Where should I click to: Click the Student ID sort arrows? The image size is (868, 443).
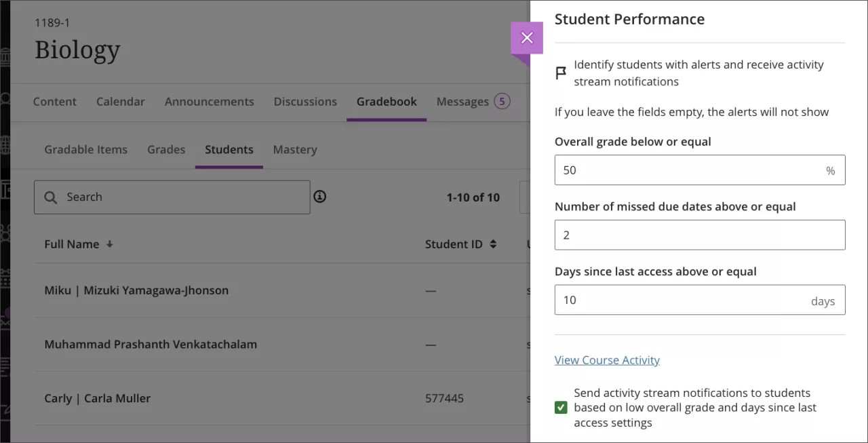pyautogui.click(x=492, y=244)
